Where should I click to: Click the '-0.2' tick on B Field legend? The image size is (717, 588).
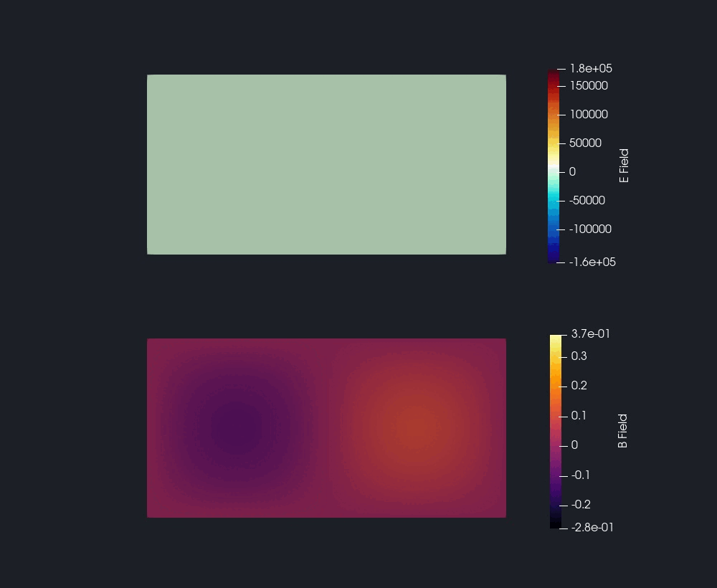coord(581,505)
